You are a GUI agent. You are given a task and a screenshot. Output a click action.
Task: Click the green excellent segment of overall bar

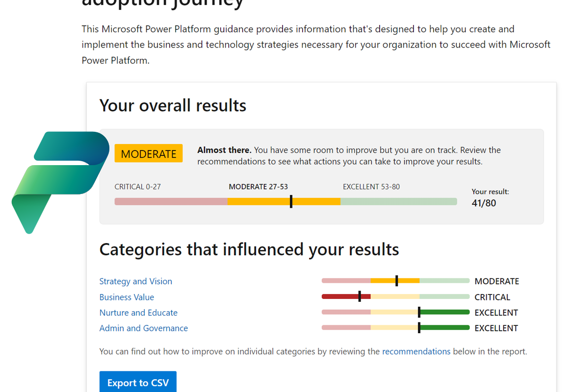(x=398, y=201)
